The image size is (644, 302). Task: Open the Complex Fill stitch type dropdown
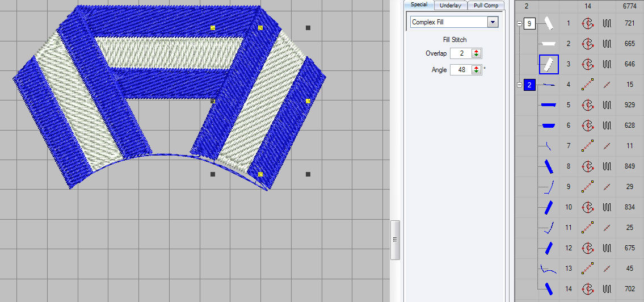click(493, 22)
